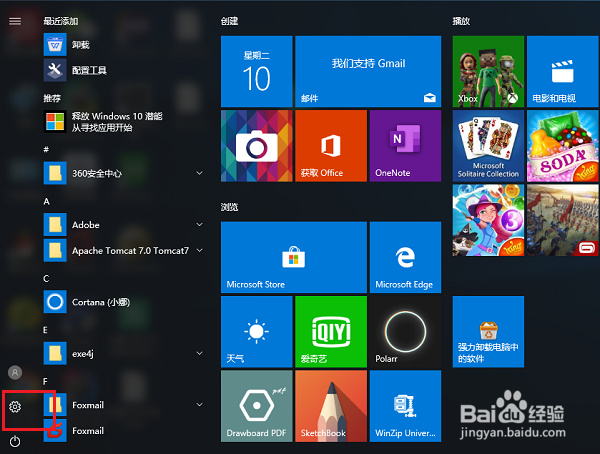This screenshot has height=454, width=600.
Task: Expand the 360安全中心 folder chevron
Action: 199,173
